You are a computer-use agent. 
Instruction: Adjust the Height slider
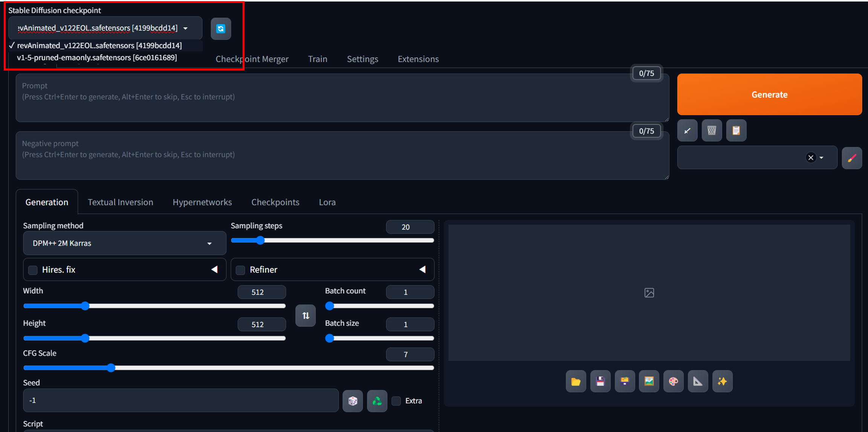[154, 338]
